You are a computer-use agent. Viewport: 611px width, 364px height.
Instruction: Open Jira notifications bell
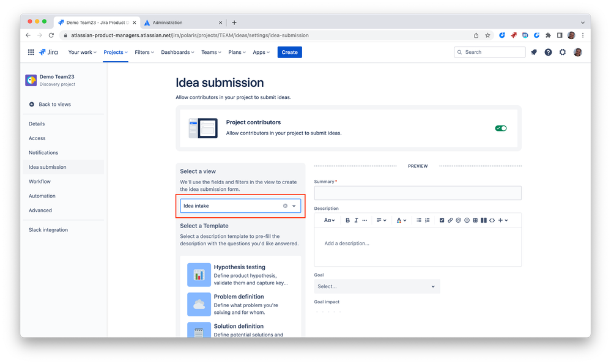(x=534, y=52)
